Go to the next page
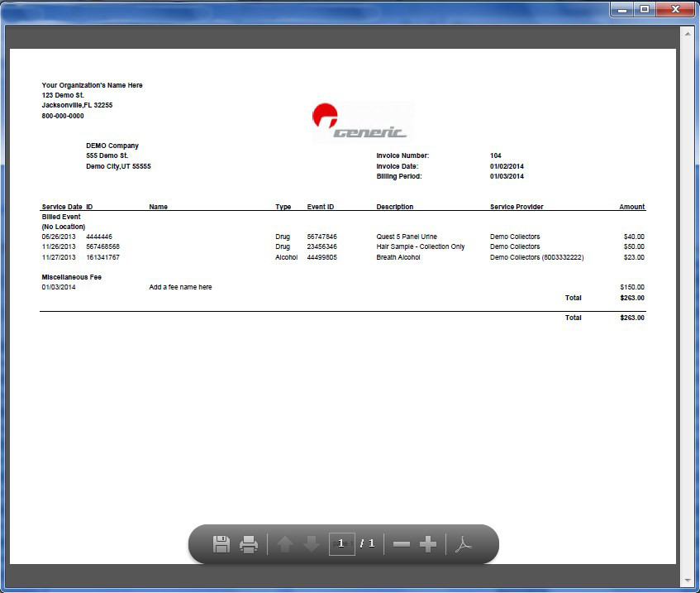The width and height of the screenshot is (700, 593). click(x=312, y=543)
